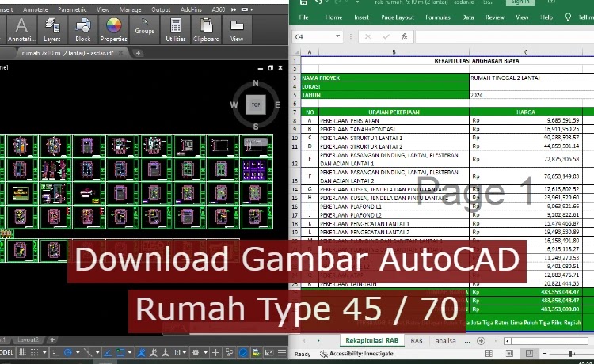Image resolution: width=594 pixels, height=364 pixels.
Task: Open isometric drafting dropdown arrow
Action: [97, 353]
